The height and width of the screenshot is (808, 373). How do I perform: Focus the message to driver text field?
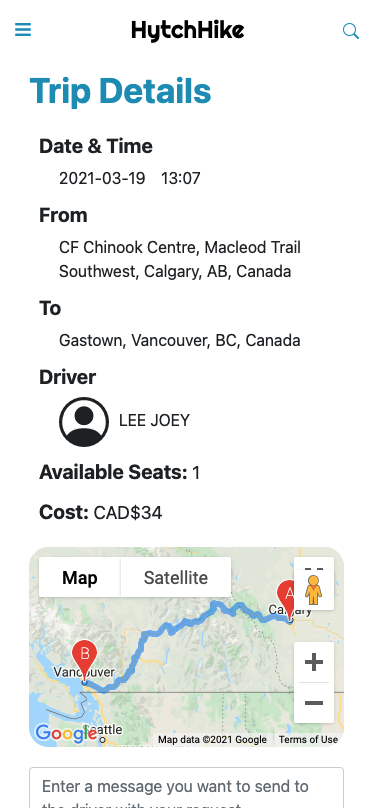tap(186, 788)
